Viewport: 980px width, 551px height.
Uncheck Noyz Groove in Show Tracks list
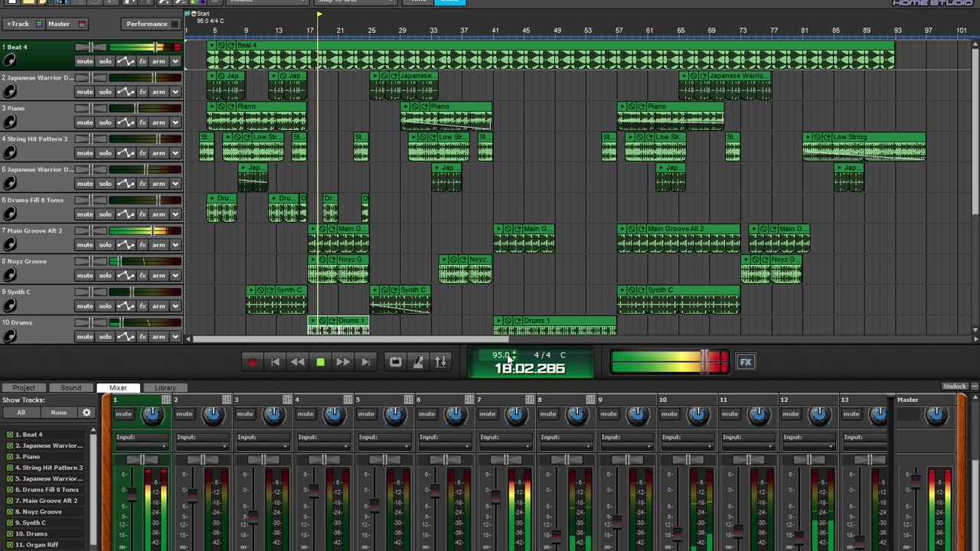pyautogui.click(x=10, y=512)
